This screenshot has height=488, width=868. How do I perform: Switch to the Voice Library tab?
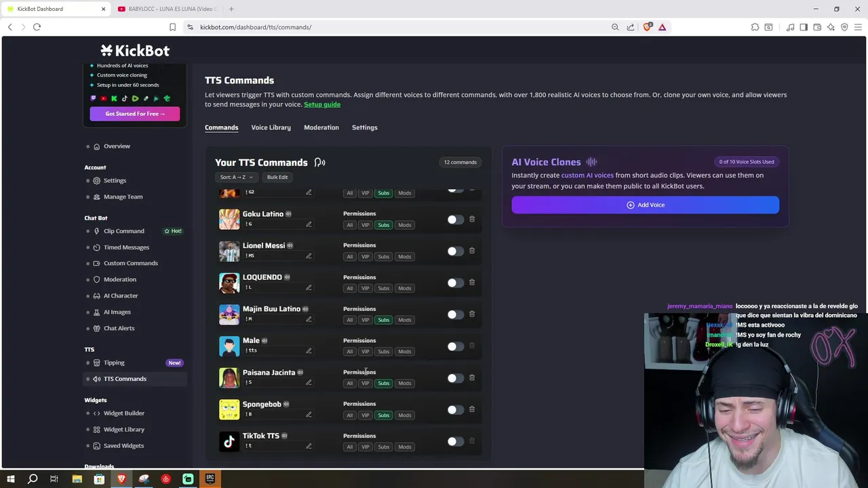click(271, 127)
